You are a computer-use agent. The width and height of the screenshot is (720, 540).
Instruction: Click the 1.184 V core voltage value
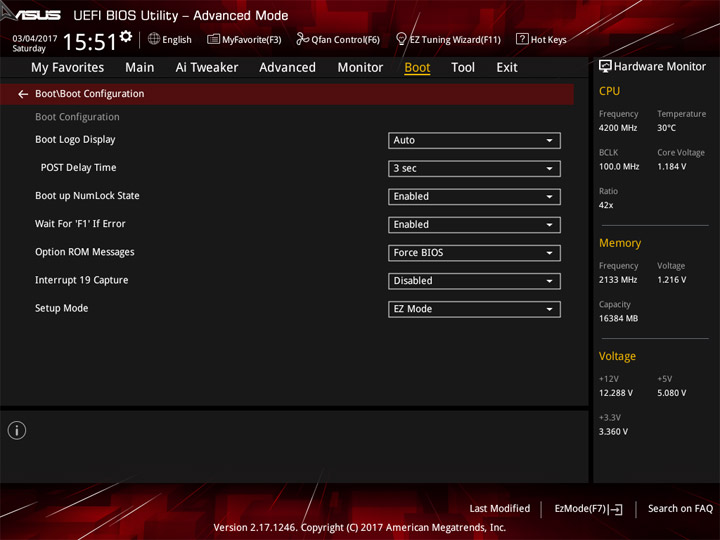pyautogui.click(x=671, y=167)
